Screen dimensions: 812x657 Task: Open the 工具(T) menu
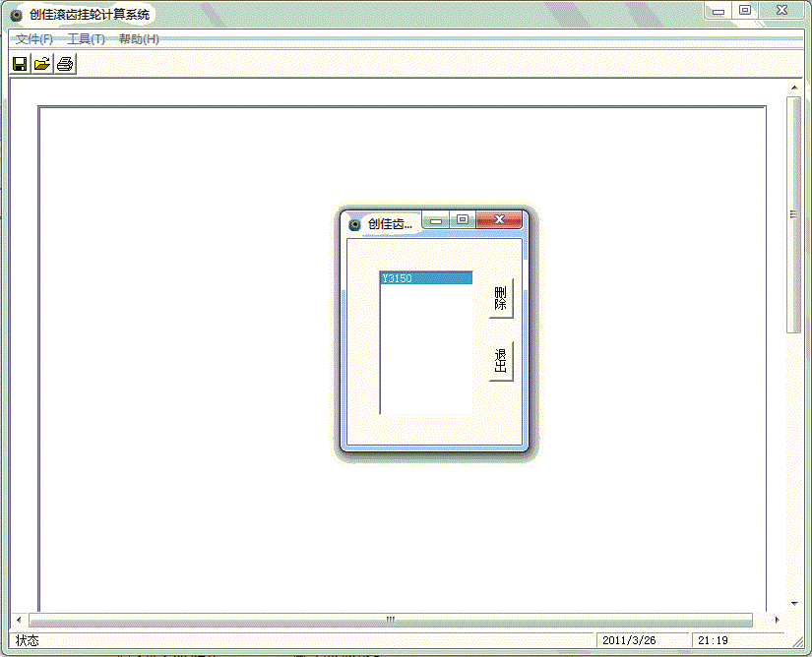click(x=86, y=39)
